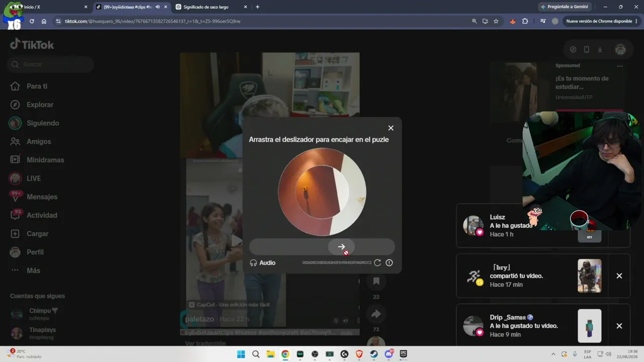The image size is (644, 362).
Task: Click the address bar URL
Action: pyautogui.click(x=152, y=21)
